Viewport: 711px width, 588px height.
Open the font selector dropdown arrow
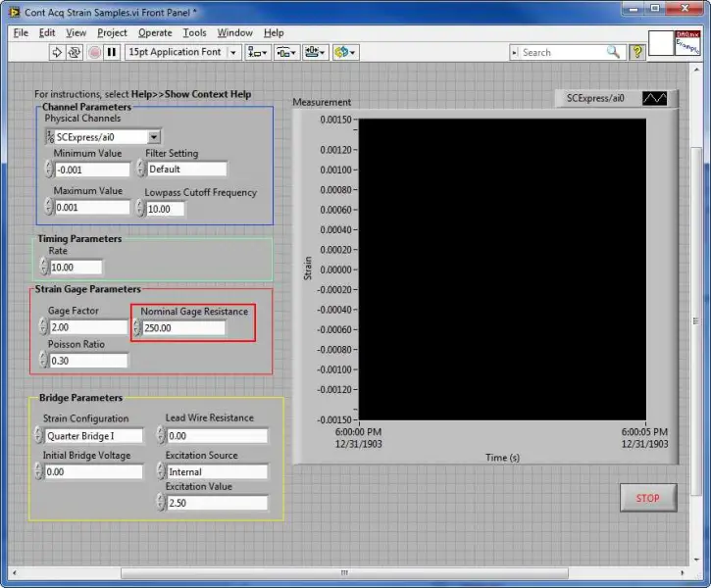click(x=233, y=53)
